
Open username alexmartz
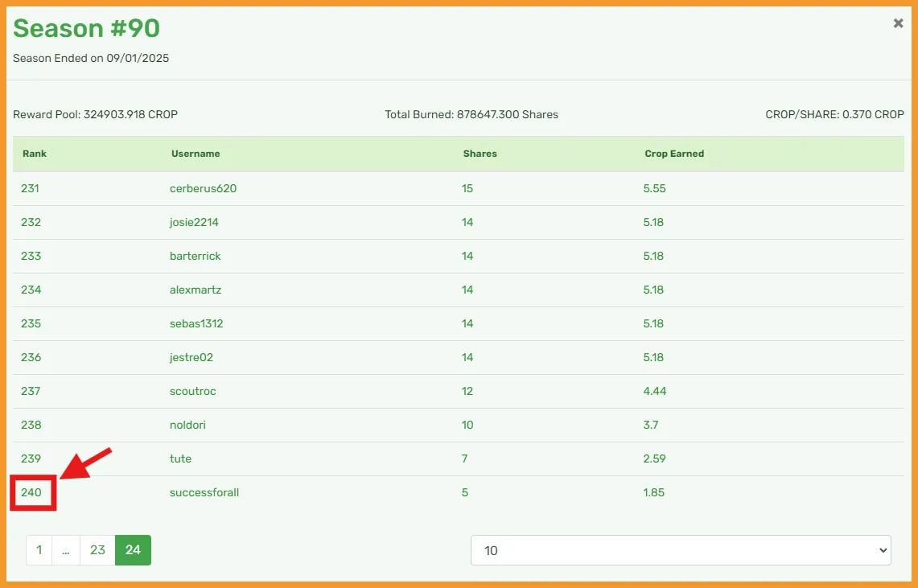196,290
